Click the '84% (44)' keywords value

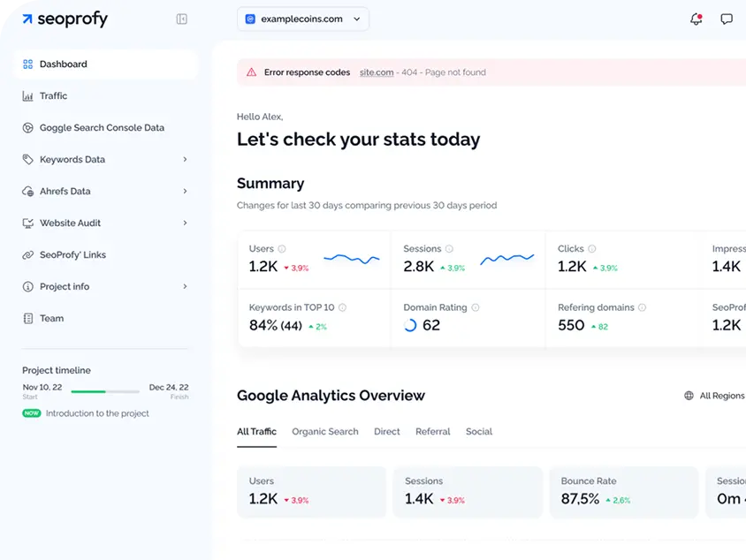[x=276, y=326]
